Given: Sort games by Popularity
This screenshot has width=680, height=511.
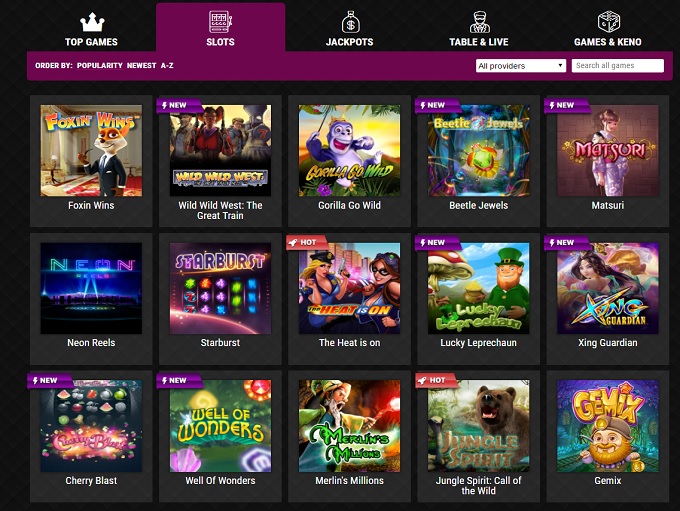Looking at the screenshot, I should pyautogui.click(x=100, y=66).
